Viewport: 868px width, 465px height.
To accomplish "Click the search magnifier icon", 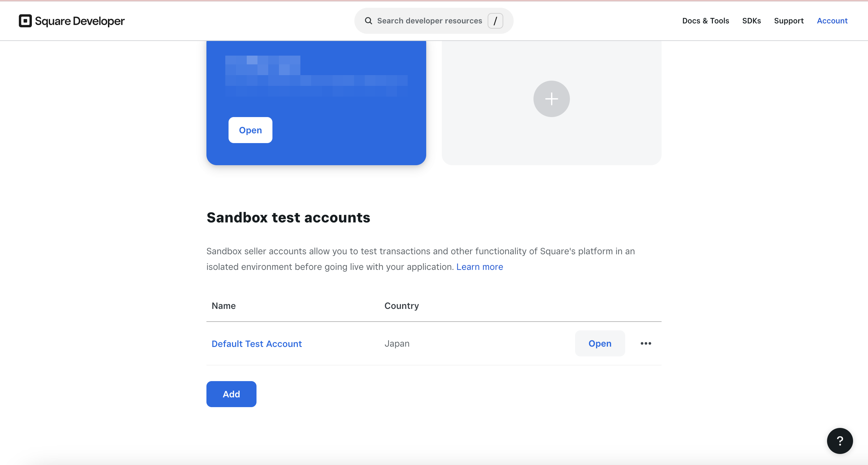I will click(x=368, y=21).
